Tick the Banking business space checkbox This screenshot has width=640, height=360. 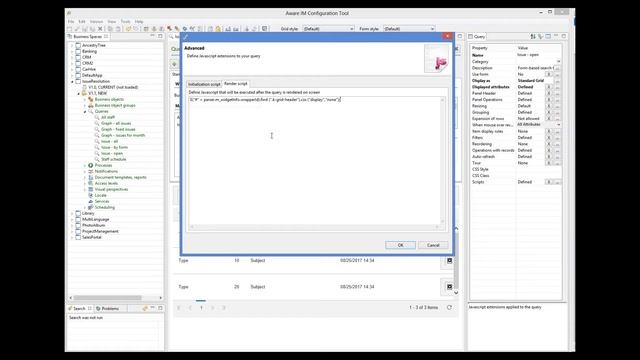tap(78, 51)
